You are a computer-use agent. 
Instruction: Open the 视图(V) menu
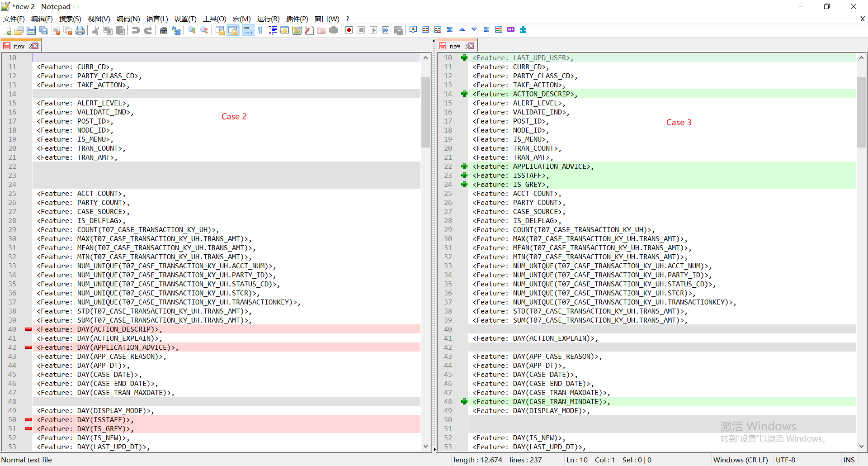coord(99,19)
